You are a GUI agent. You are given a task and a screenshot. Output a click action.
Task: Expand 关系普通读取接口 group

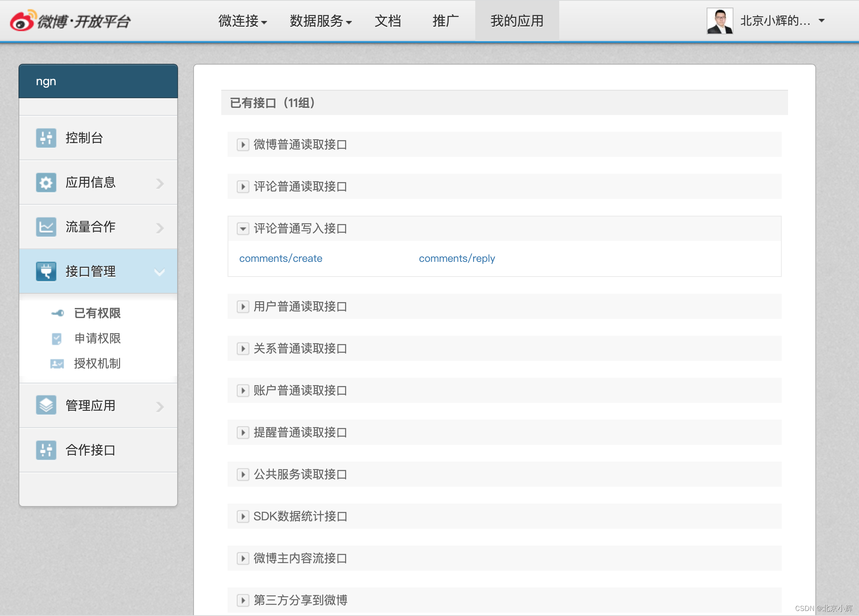(243, 349)
